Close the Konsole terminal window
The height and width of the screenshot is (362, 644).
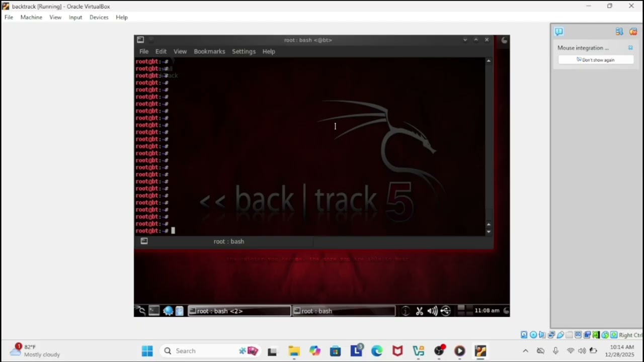click(487, 40)
